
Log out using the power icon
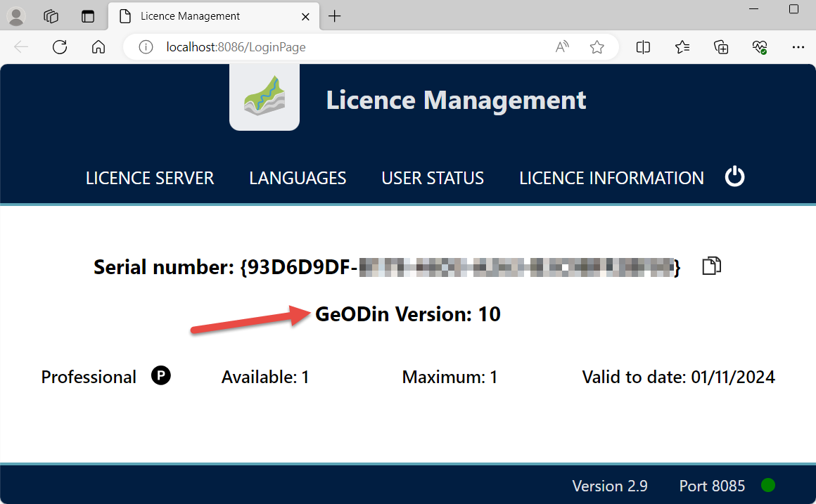735,177
